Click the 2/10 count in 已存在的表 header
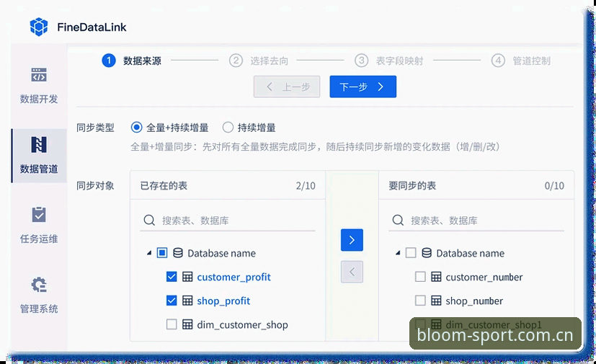Image resolution: width=596 pixels, height=364 pixels. (x=306, y=186)
